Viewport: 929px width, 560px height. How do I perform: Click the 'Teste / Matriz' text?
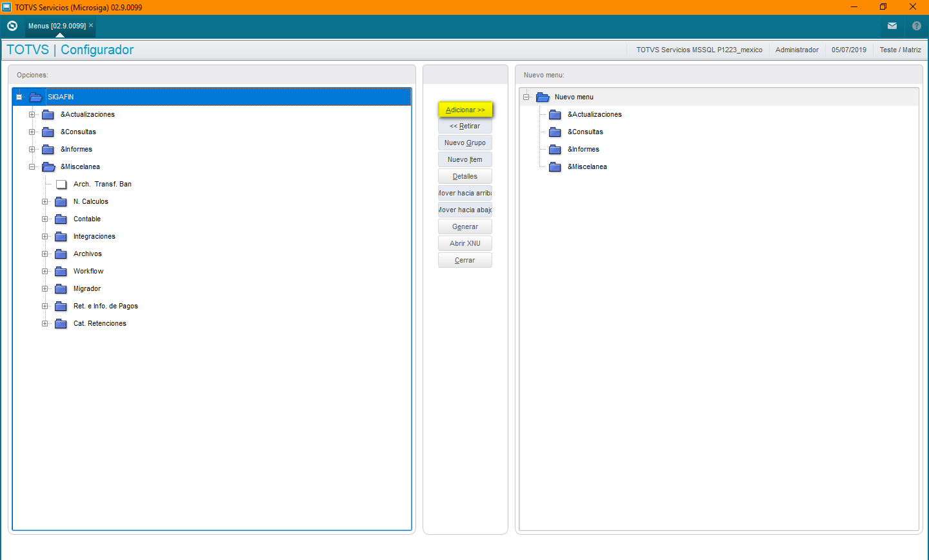tap(900, 50)
